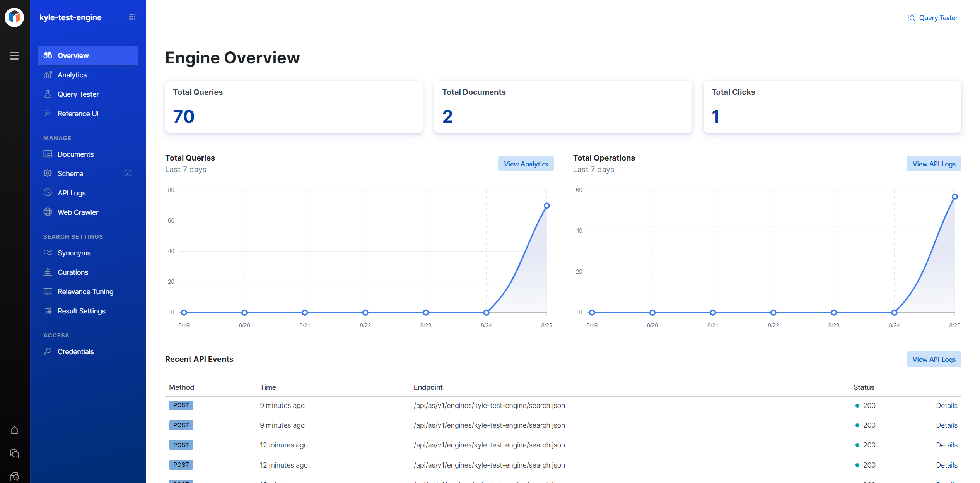The image size is (980, 483).
Task: Click the Credentials key icon
Action: point(48,351)
